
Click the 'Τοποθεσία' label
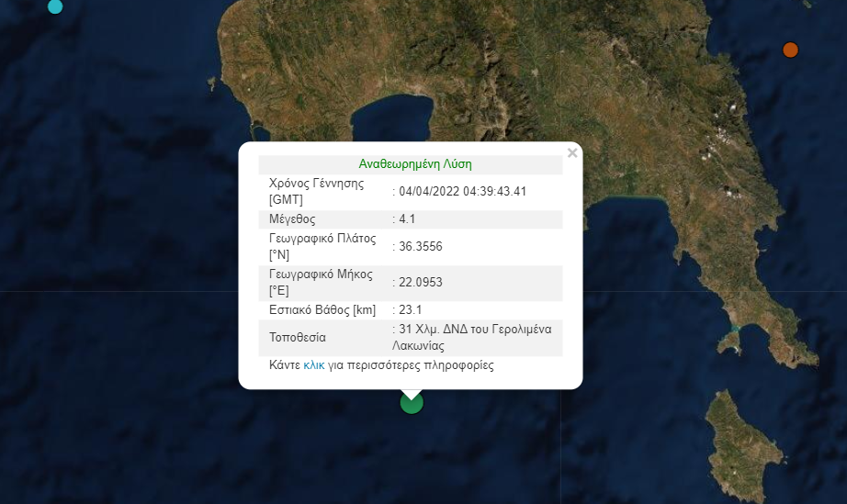point(298,338)
